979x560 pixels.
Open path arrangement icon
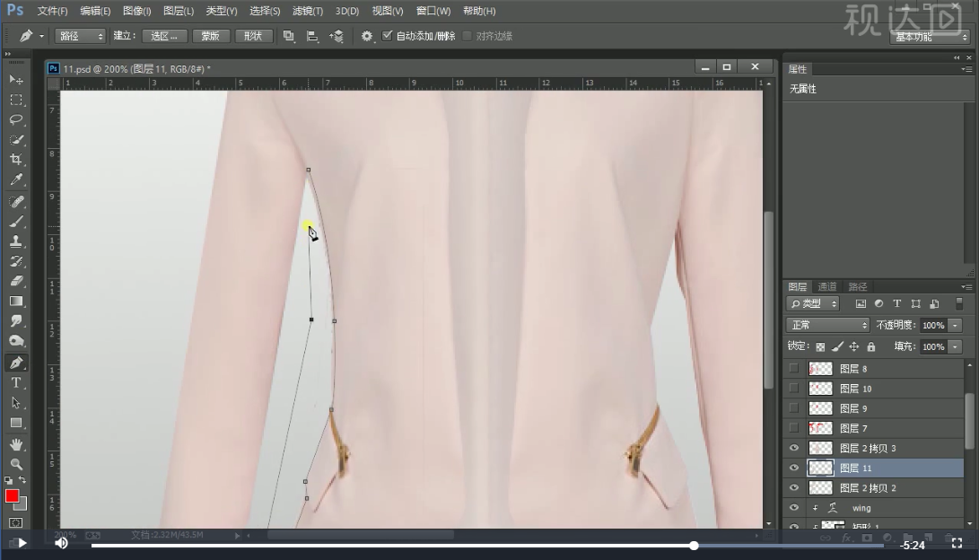coord(337,36)
